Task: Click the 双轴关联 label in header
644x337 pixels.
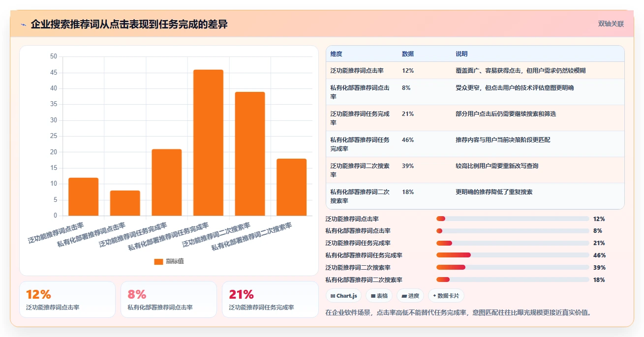Action: (x=611, y=24)
